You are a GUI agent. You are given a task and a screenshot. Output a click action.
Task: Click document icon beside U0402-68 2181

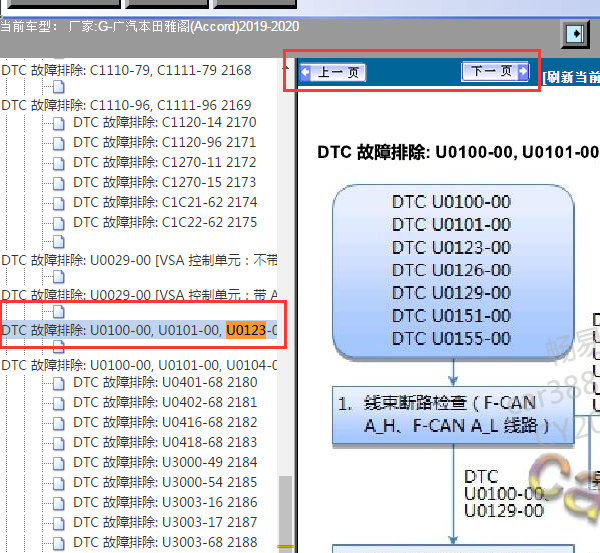(59, 403)
